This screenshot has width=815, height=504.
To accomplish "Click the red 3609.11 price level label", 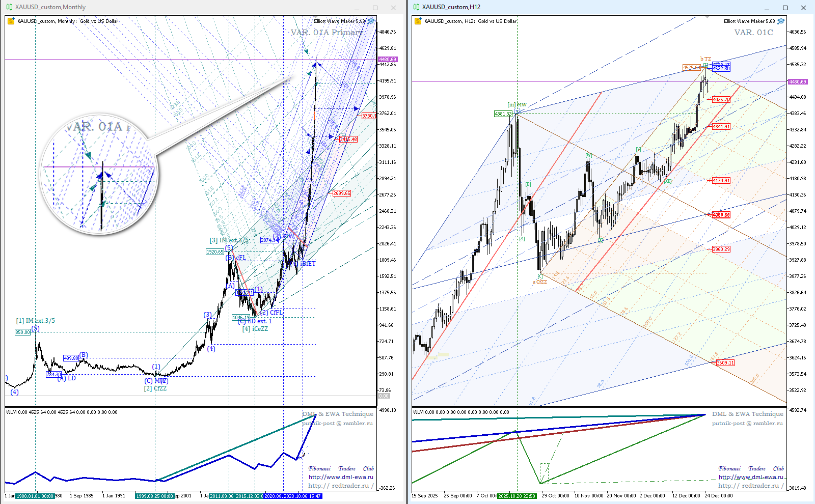I will click(725, 363).
